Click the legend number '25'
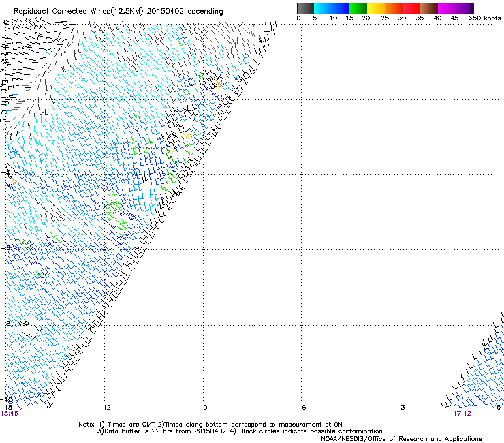 click(x=385, y=18)
